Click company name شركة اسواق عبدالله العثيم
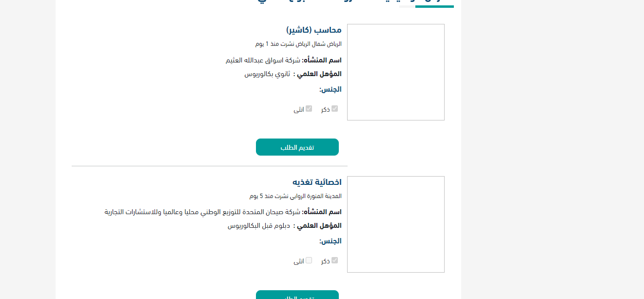Image resolution: width=644 pixels, height=299 pixels. [263, 60]
